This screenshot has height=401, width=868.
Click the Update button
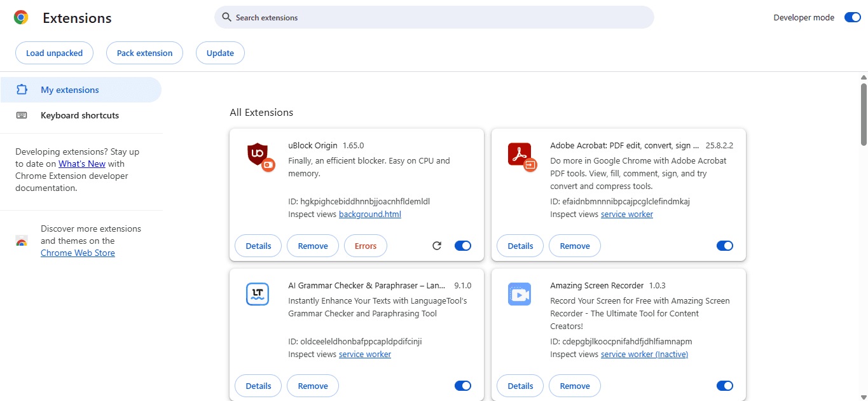(220, 53)
